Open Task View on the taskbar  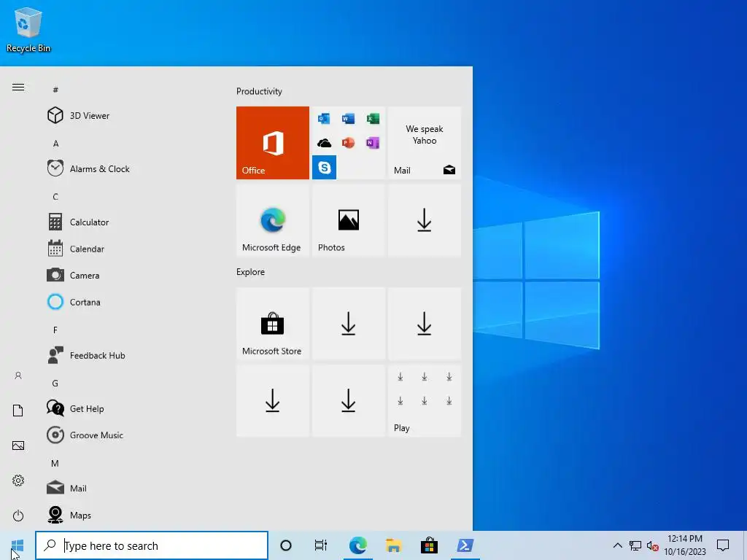tap(321, 545)
